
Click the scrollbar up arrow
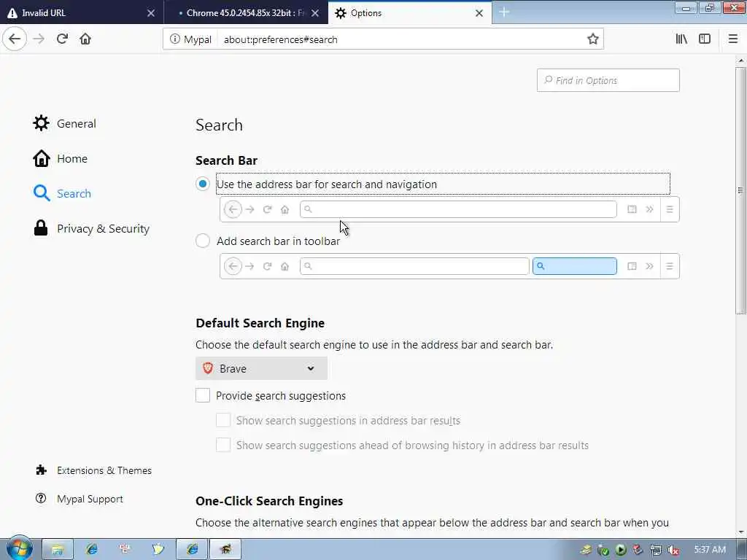pyautogui.click(x=740, y=61)
